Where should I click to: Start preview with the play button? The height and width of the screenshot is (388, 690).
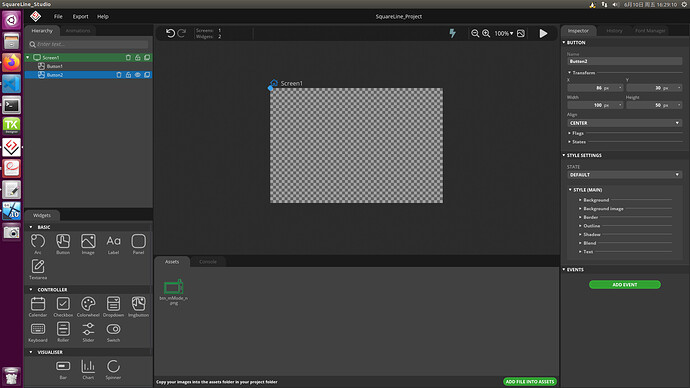543,33
